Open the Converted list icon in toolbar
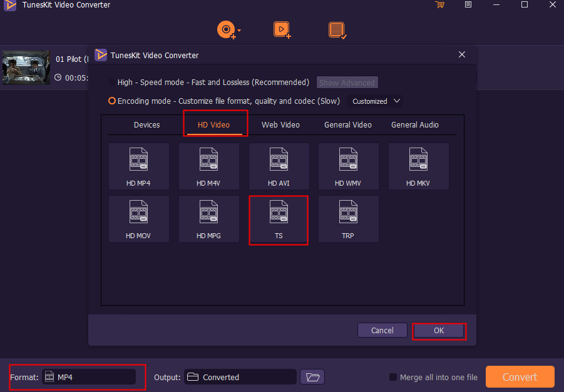Viewport: 564px width, 392px height. (x=337, y=30)
